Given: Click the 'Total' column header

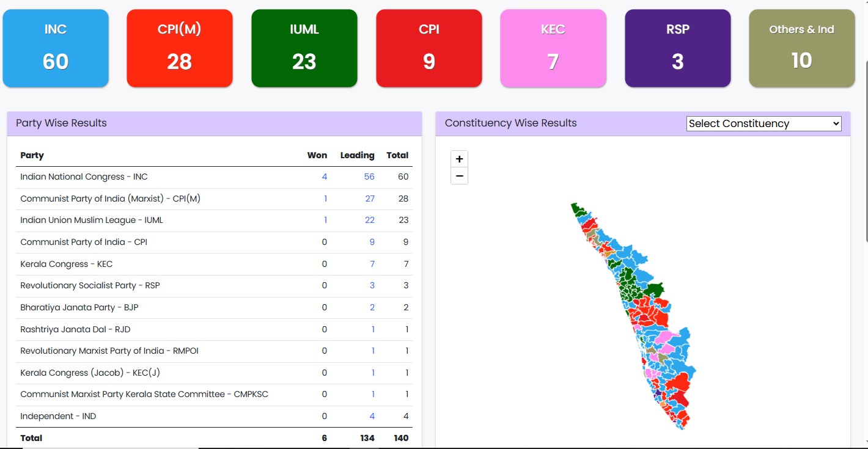Looking at the screenshot, I should click(397, 155).
